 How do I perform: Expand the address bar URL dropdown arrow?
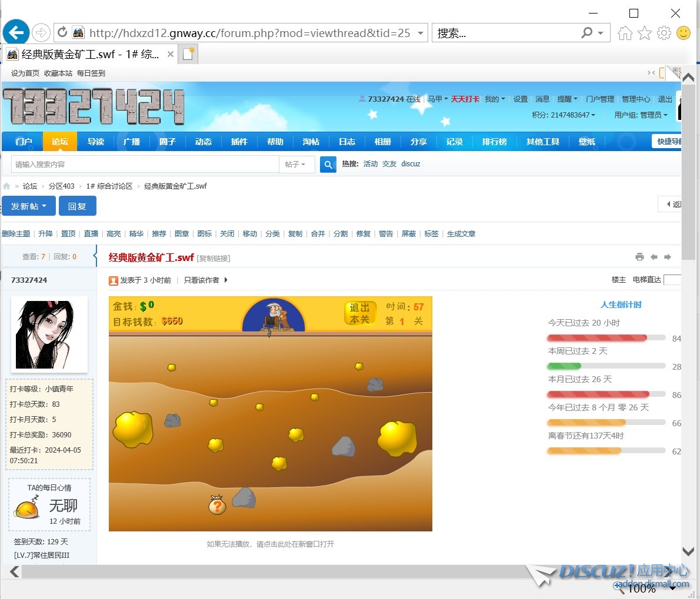pyautogui.click(x=421, y=33)
